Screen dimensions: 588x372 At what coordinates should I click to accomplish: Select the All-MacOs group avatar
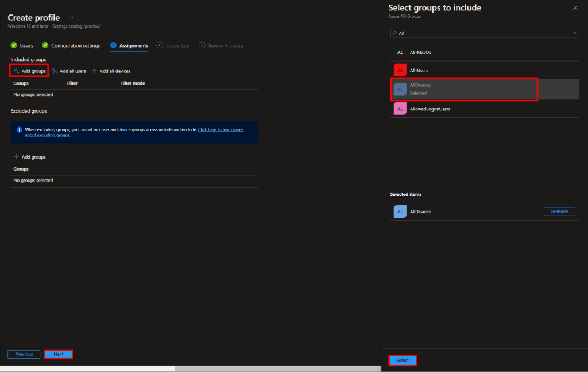pos(400,52)
